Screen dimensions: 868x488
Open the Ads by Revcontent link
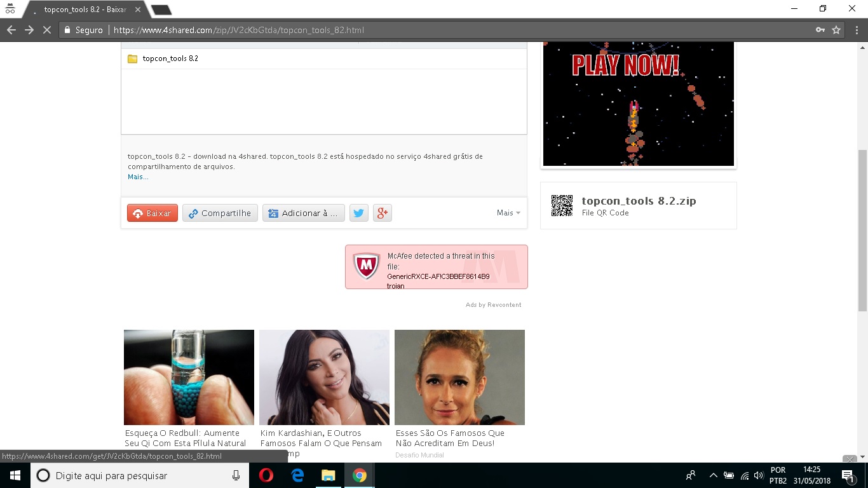click(493, 305)
